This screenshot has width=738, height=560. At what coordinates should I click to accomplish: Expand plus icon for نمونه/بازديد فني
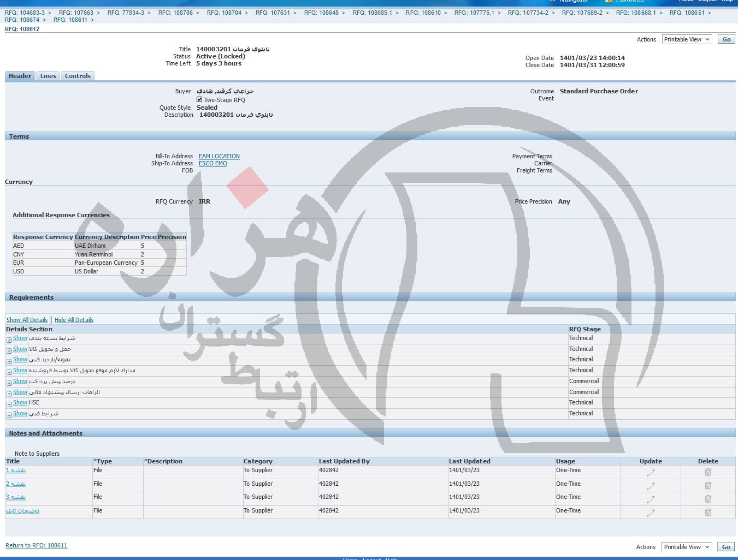pos(9,361)
